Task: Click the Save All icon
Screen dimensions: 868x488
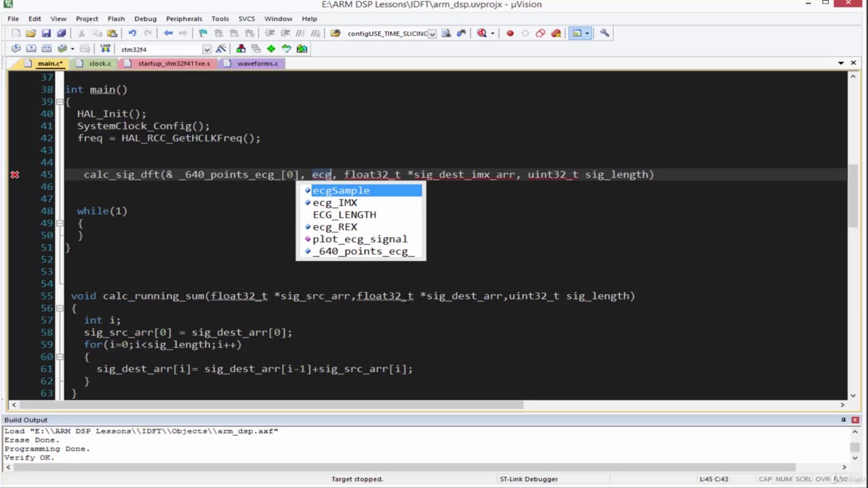Action: pos(62,33)
